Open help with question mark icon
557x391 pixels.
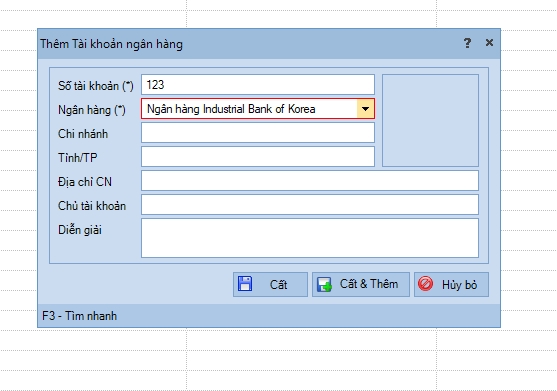tap(467, 43)
